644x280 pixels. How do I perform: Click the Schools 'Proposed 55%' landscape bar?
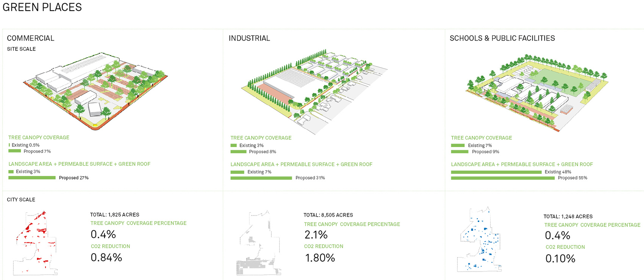click(503, 178)
